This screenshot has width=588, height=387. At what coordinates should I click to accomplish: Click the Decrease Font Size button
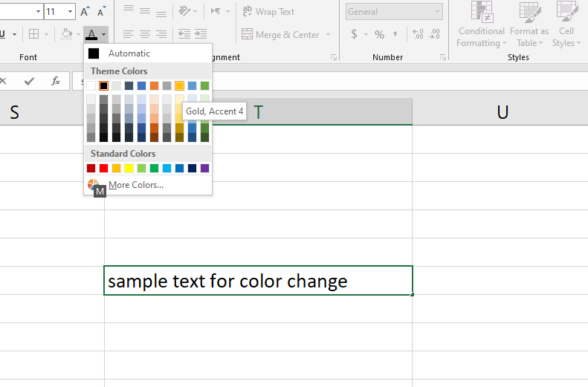pos(101,12)
